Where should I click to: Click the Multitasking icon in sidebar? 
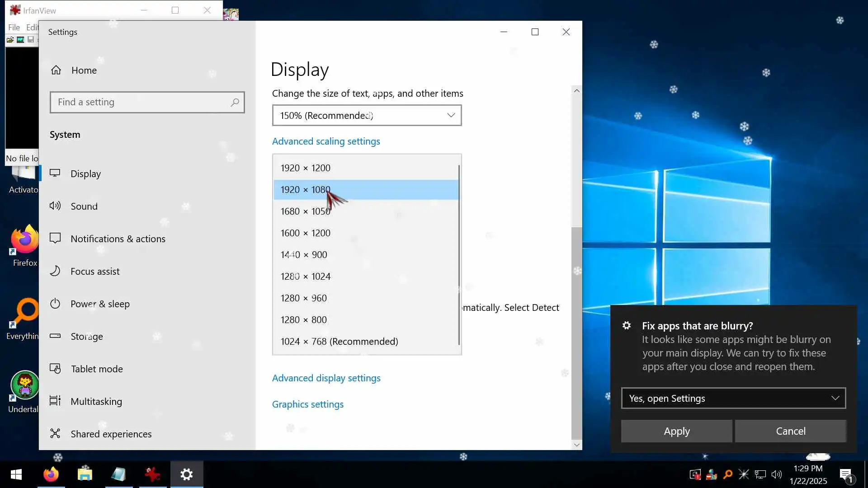(x=55, y=401)
